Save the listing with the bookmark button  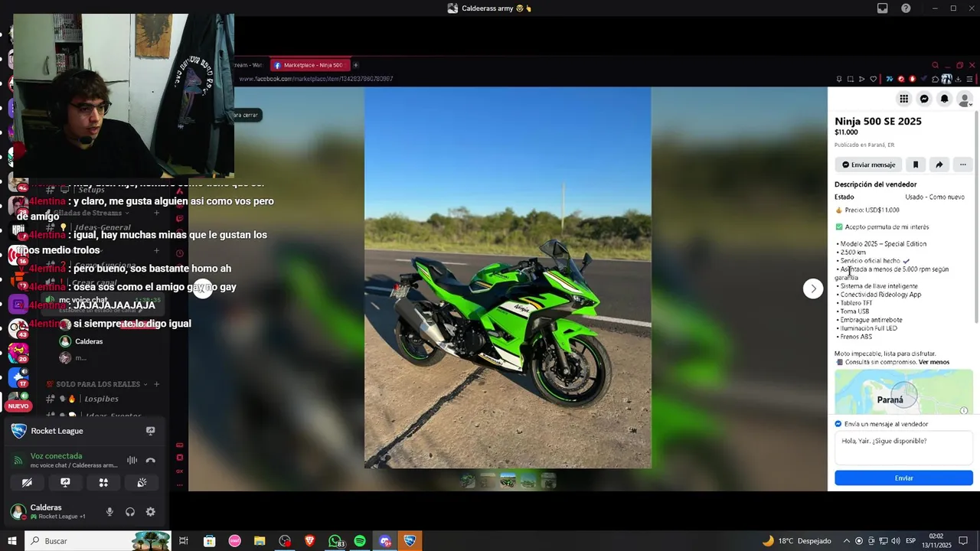915,165
